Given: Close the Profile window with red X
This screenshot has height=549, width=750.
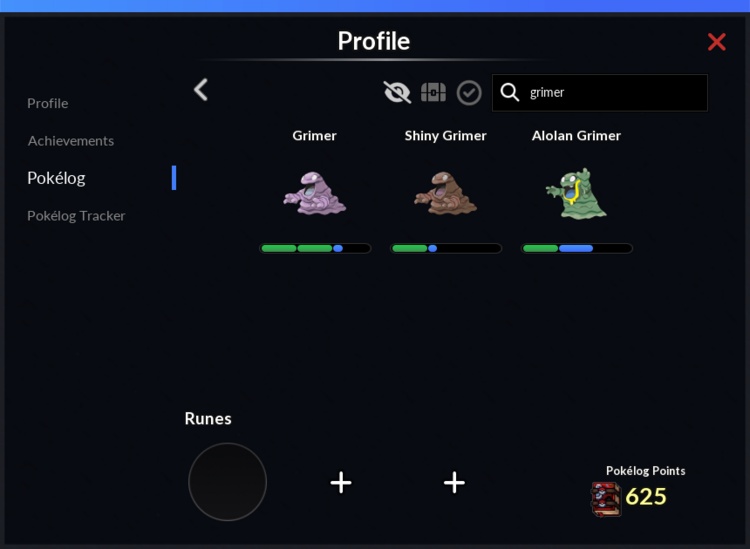Looking at the screenshot, I should [717, 42].
